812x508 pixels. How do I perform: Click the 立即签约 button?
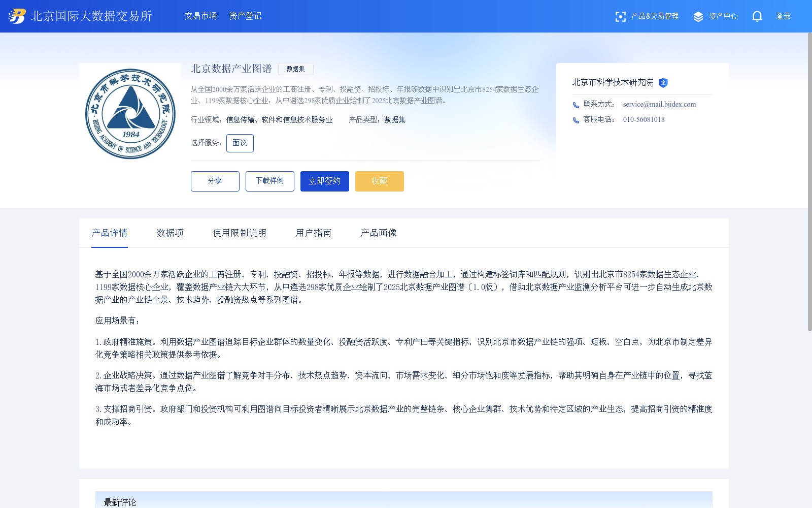coord(325,181)
